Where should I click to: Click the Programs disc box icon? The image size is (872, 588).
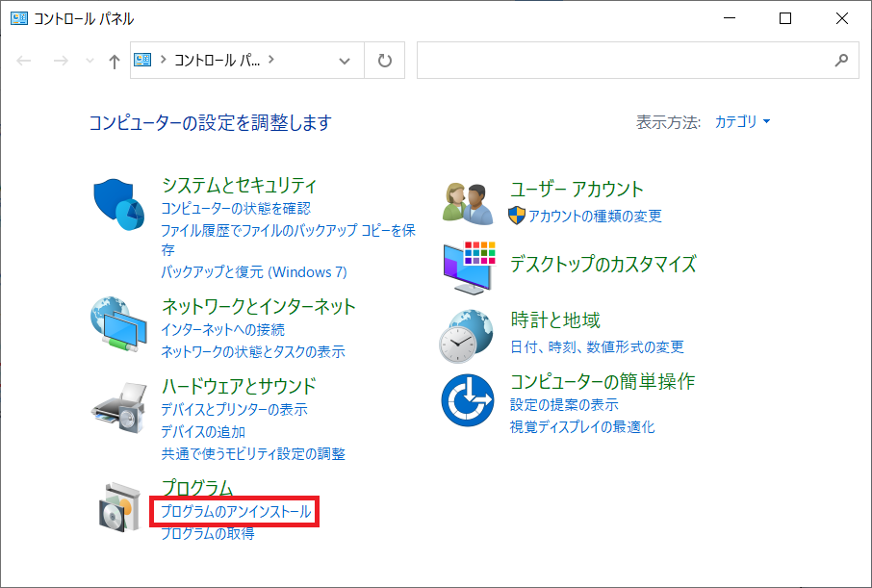[x=119, y=506]
